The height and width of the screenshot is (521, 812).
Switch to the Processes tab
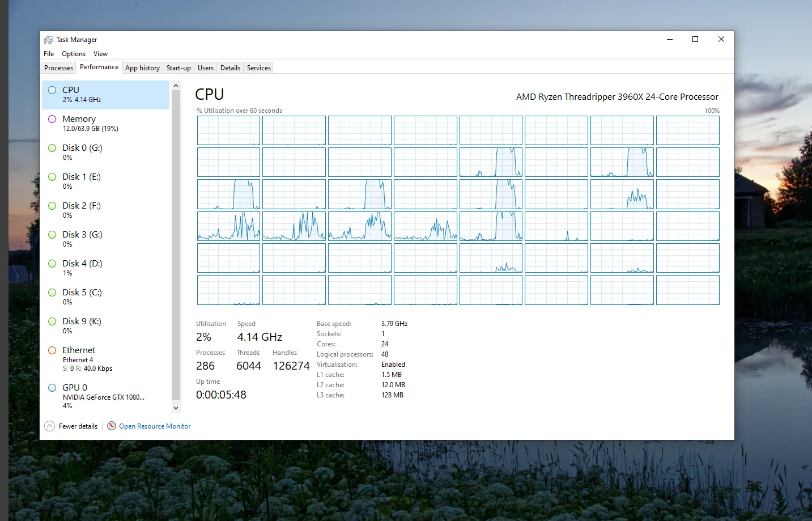pos(58,68)
